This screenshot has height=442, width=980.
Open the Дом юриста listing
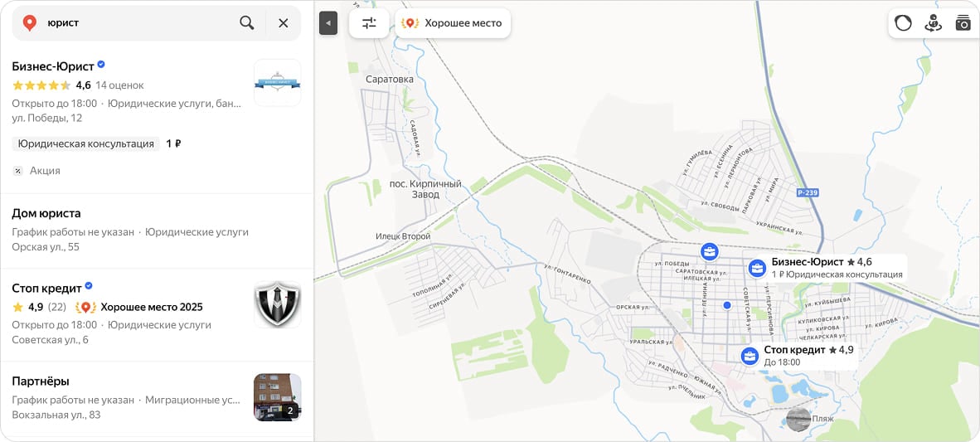pyautogui.click(x=46, y=213)
